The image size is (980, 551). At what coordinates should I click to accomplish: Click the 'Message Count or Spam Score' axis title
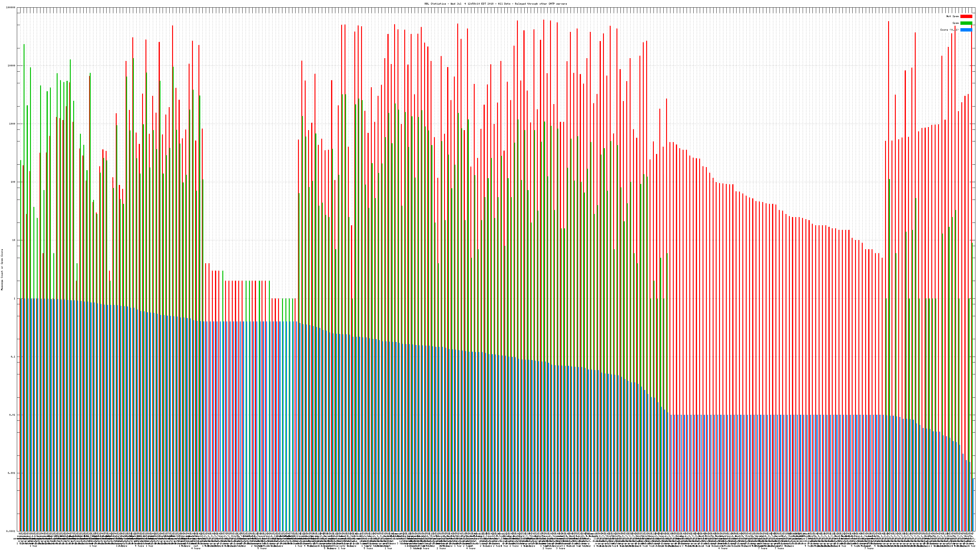click(2, 270)
